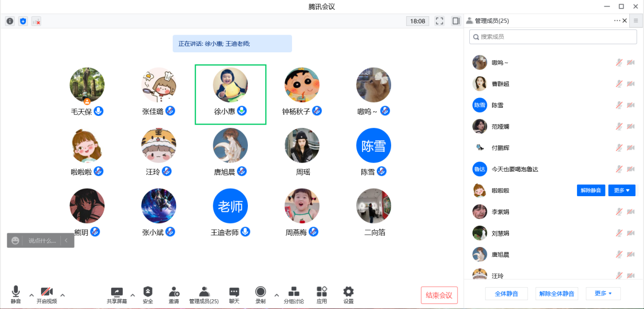Open the Security (安全) shield icon
The height and width of the screenshot is (309, 644).
coord(148,292)
